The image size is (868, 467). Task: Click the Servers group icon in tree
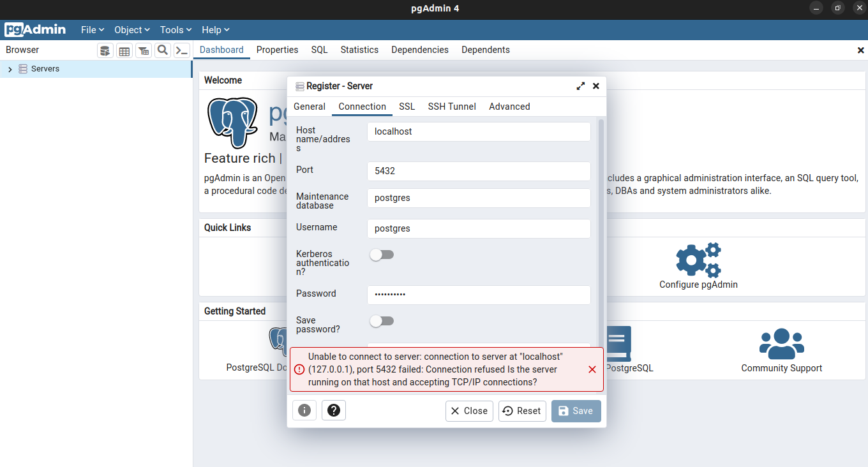coord(23,69)
